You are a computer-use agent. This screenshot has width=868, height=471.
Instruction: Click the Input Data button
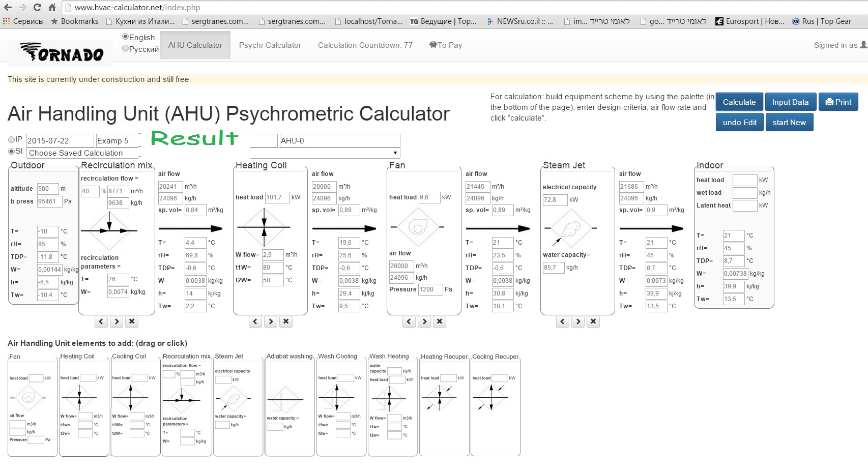coord(790,102)
